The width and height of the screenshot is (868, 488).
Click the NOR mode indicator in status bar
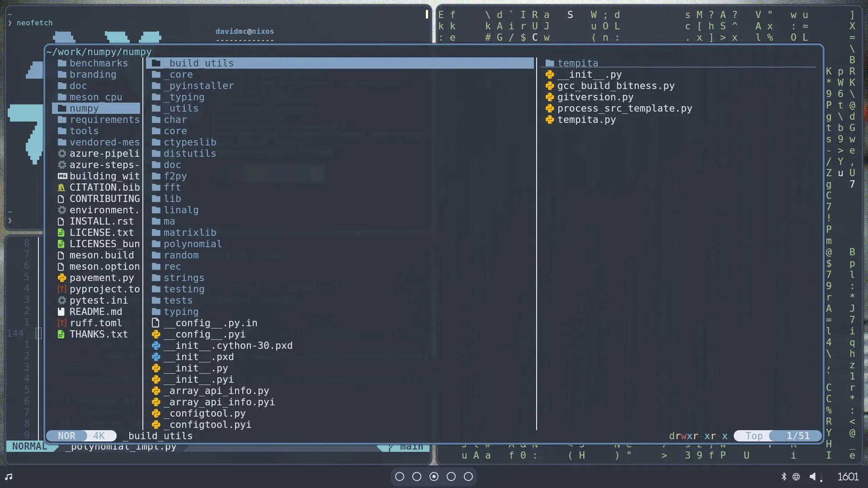(x=66, y=436)
